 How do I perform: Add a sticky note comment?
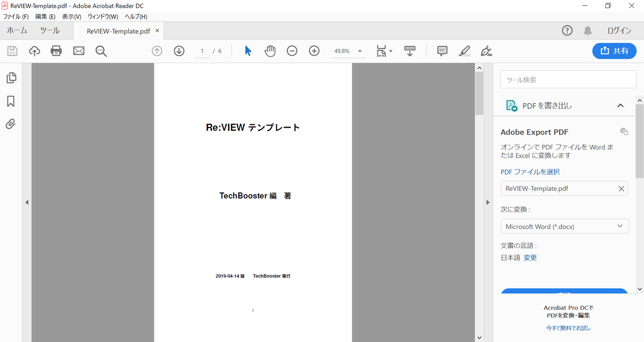tap(442, 51)
